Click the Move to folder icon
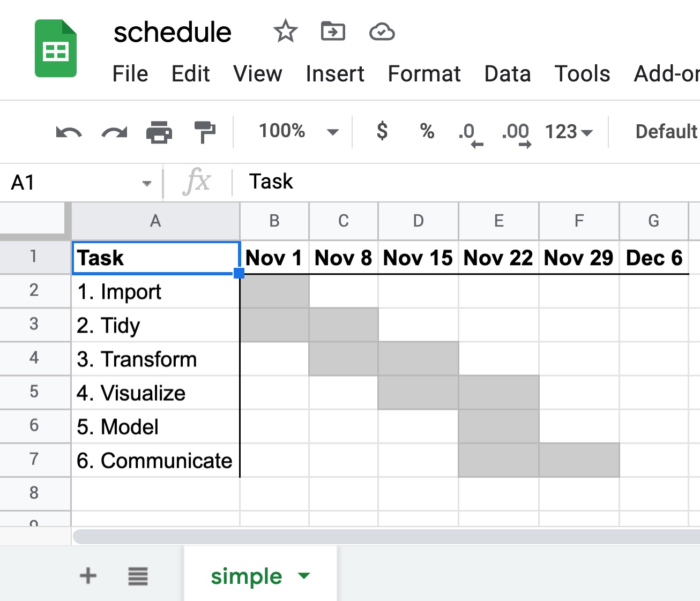The width and height of the screenshot is (700, 601). pyautogui.click(x=333, y=32)
